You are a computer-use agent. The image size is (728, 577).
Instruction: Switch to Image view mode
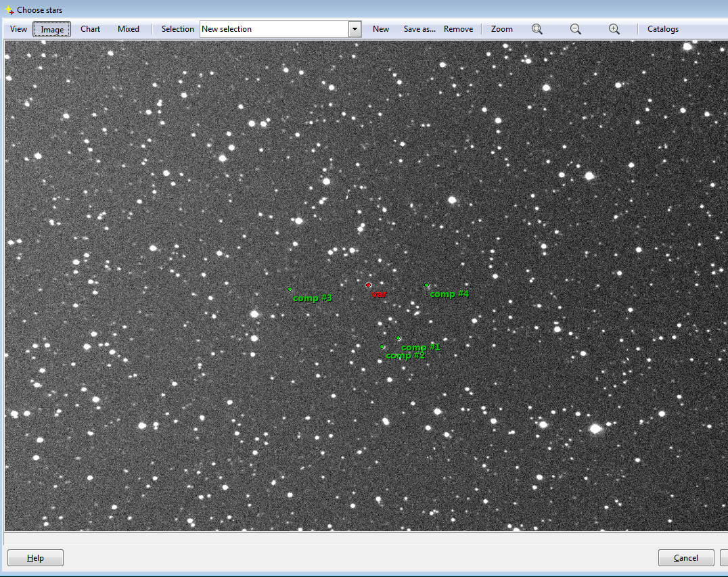point(52,29)
